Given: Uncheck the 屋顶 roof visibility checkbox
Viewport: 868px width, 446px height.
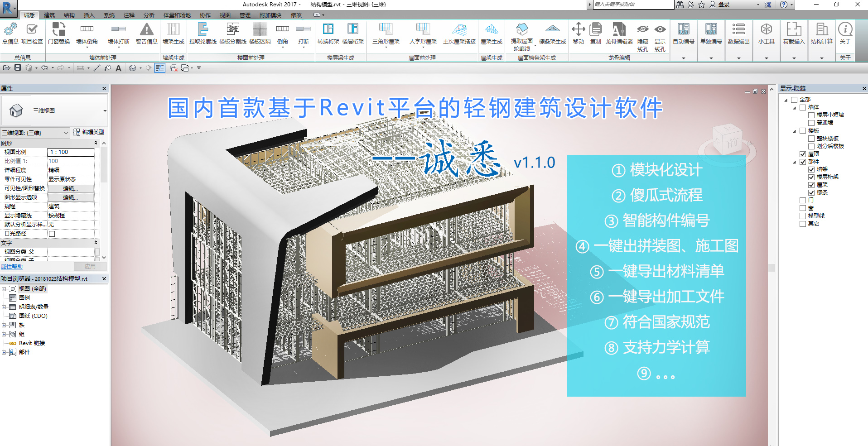Looking at the screenshot, I should pos(803,154).
